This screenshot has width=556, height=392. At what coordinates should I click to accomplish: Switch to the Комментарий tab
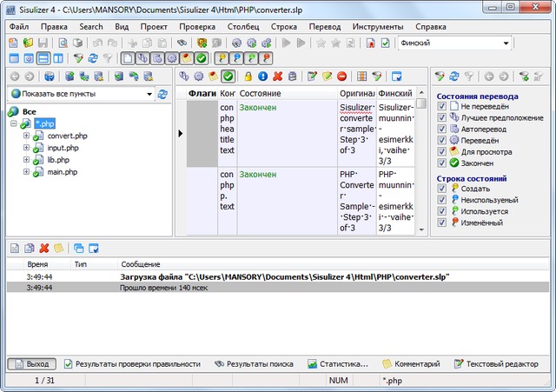coord(411,364)
